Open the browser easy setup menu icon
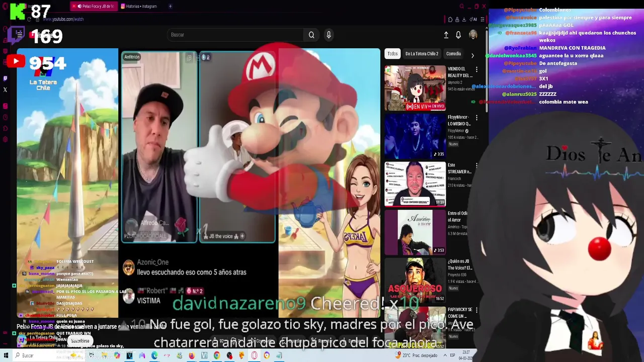Screen dimensions: 644x362 (482, 19)
